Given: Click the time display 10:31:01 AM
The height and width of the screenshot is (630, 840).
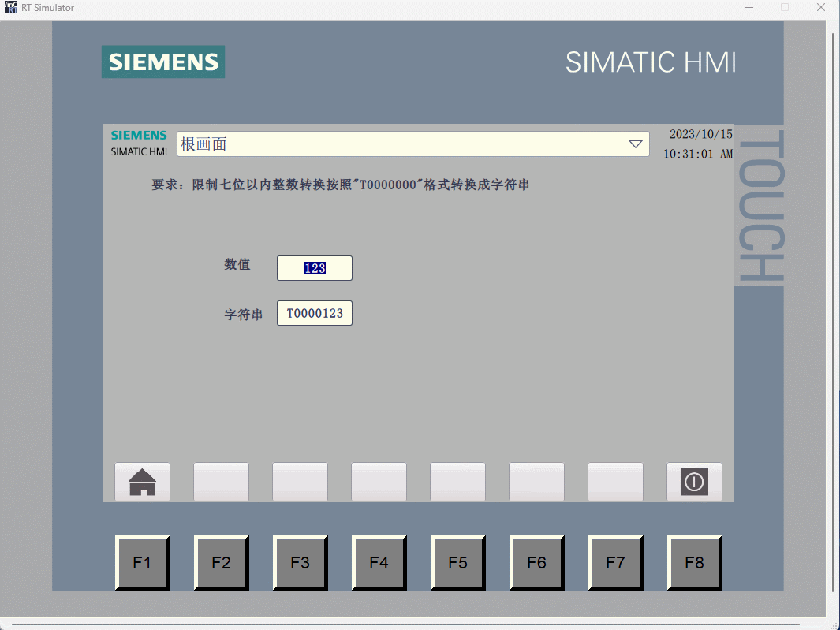Looking at the screenshot, I should (x=701, y=154).
